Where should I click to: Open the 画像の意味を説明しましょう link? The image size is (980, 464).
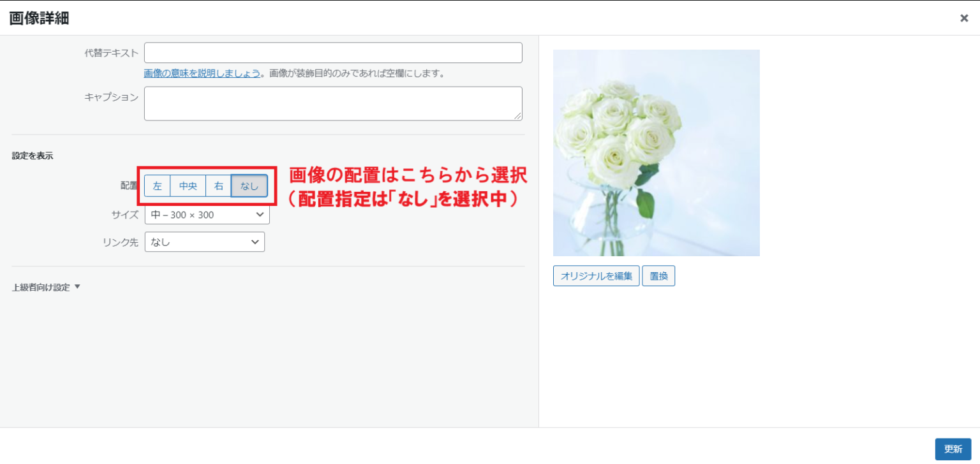(202, 73)
